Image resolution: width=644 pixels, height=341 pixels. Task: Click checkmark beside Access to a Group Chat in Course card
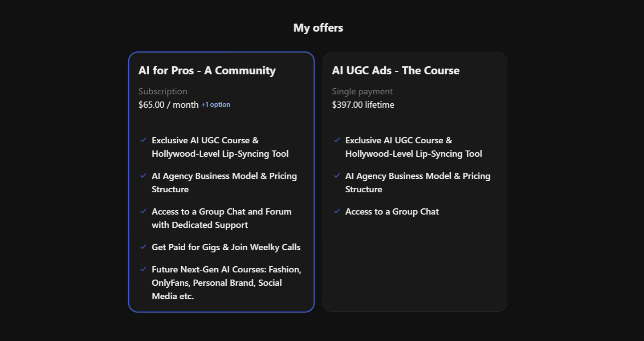(337, 211)
